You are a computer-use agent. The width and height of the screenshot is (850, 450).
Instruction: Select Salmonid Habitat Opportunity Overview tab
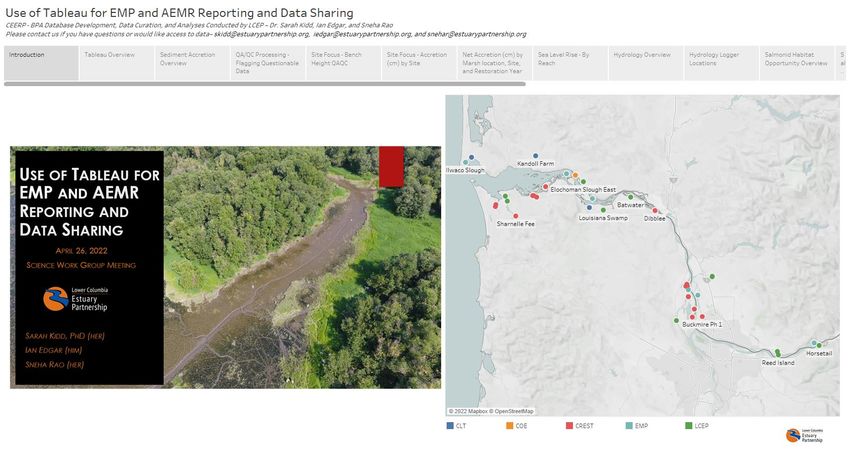[797, 63]
